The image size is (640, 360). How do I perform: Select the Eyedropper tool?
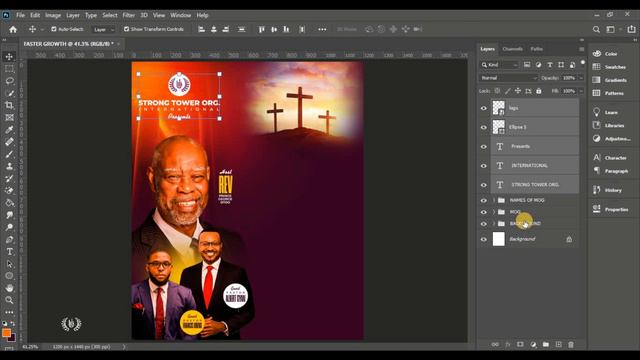(9, 130)
